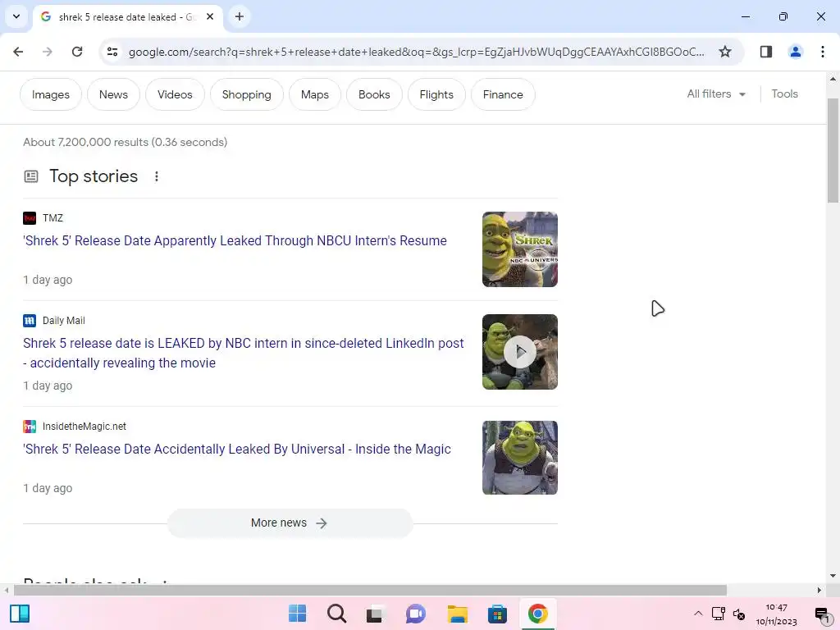The height and width of the screenshot is (630, 840).
Task: Open the Inside the Magic Shrek thumbnail
Action: click(x=519, y=458)
